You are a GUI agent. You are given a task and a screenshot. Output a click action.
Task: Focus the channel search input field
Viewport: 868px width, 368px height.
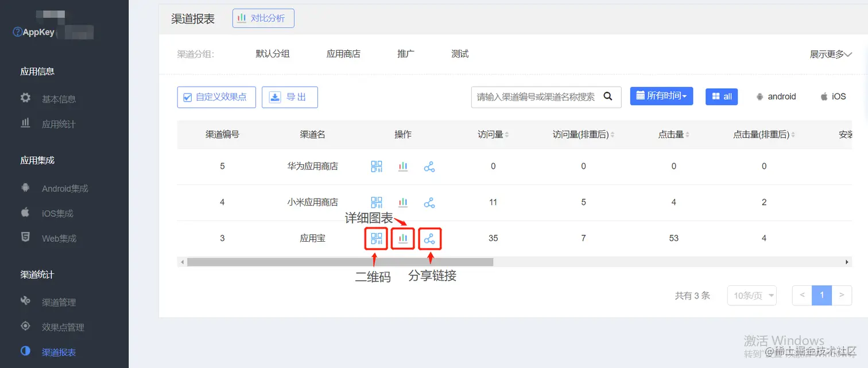click(x=536, y=97)
